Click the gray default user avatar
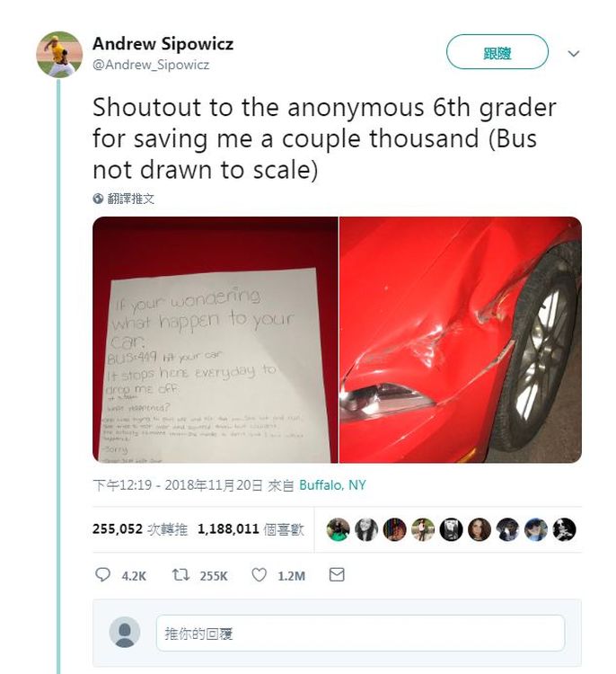 [125, 633]
